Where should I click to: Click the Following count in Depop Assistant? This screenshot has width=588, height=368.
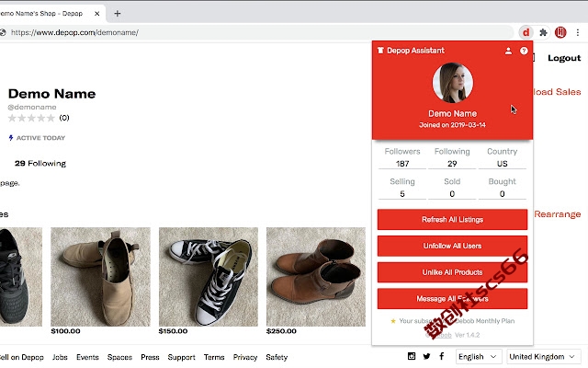452,164
